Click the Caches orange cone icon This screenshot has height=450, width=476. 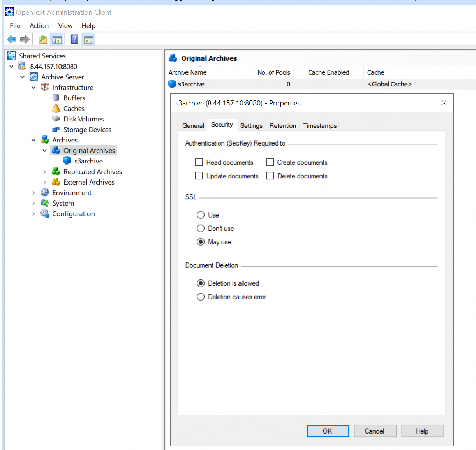coord(56,108)
